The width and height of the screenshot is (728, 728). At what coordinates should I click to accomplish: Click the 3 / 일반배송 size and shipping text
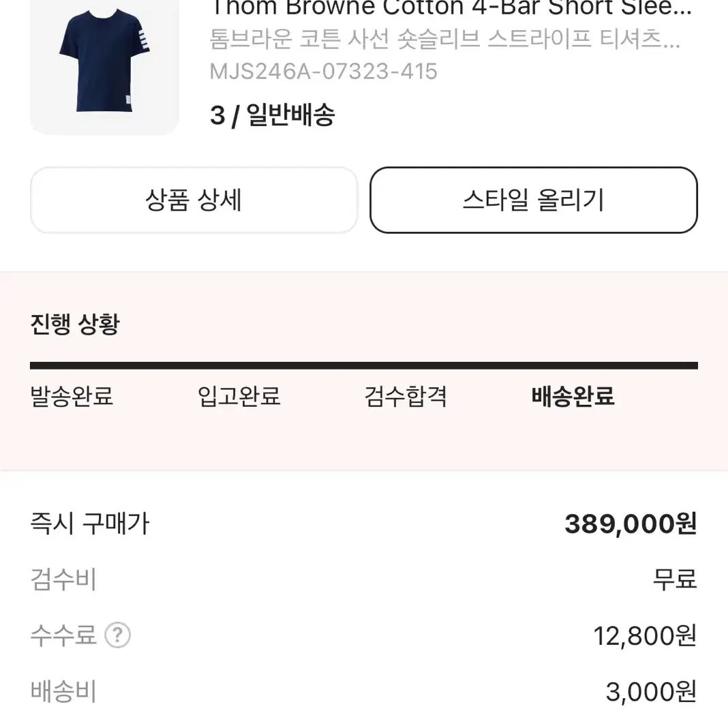[x=272, y=115]
